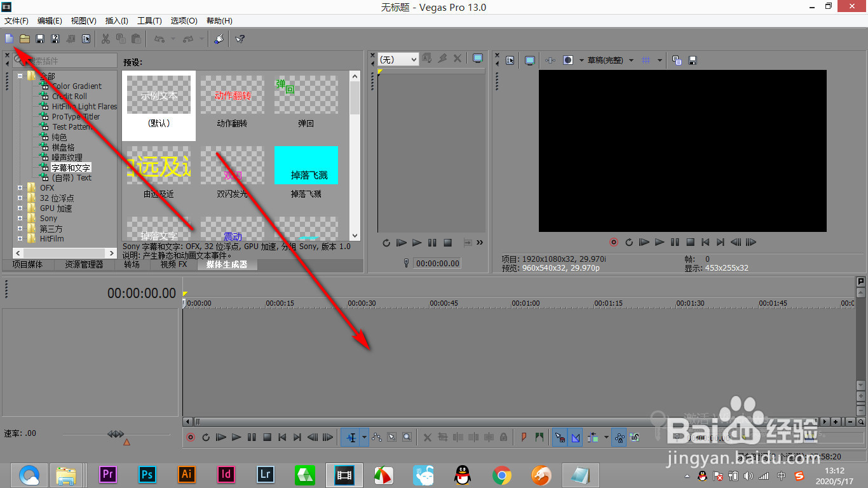This screenshot has height=488, width=868.
Task: Toggle preview on external monitor in preview panel
Action: [529, 60]
